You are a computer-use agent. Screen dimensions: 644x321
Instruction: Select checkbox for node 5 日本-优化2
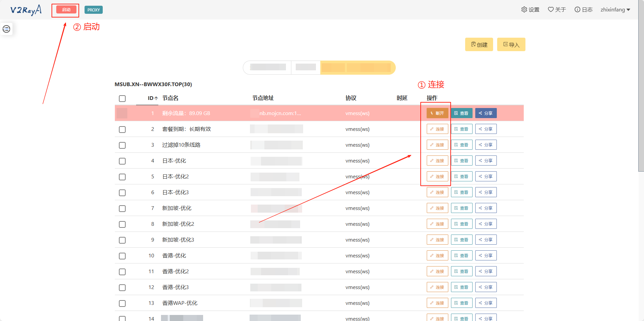click(122, 177)
